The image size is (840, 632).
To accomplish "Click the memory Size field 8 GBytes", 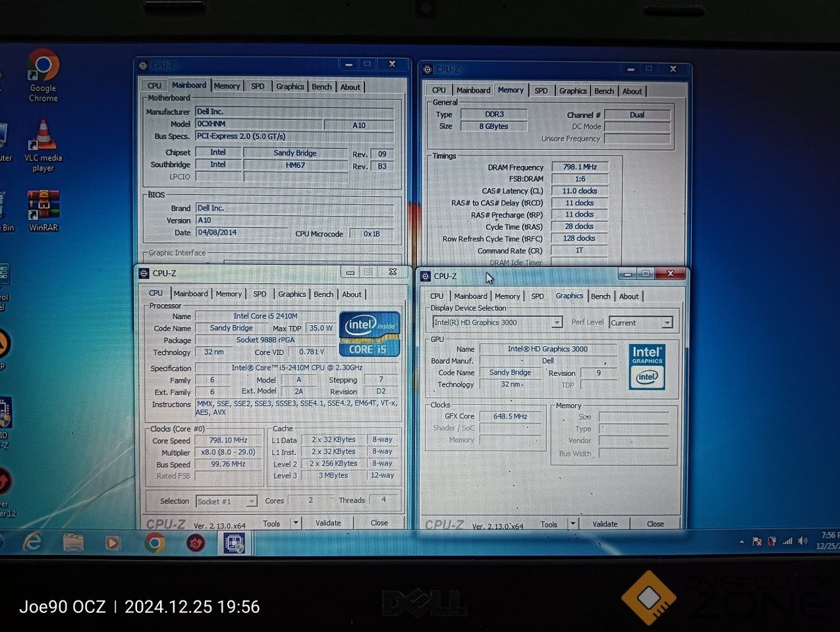I will 494,126.
